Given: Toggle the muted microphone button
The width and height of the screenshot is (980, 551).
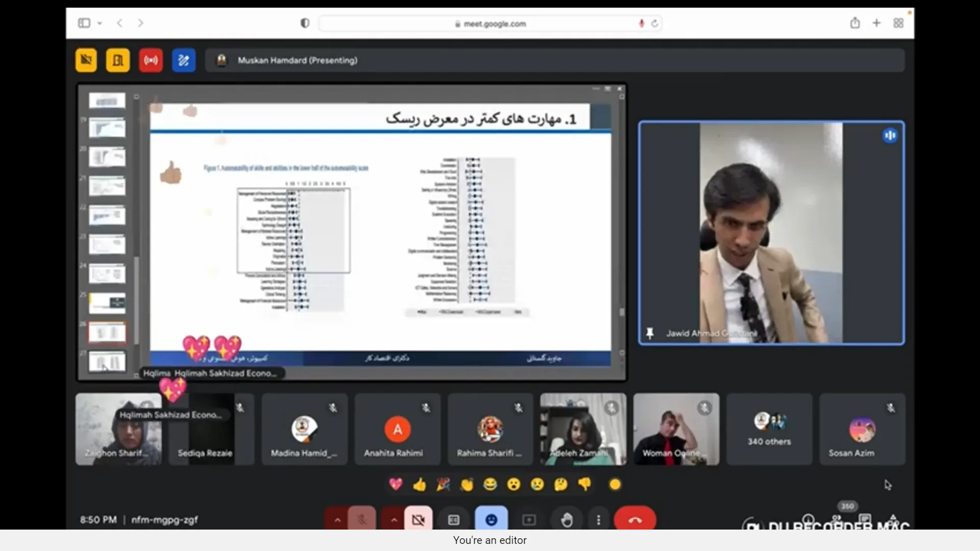Looking at the screenshot, I should pos(362,520).
